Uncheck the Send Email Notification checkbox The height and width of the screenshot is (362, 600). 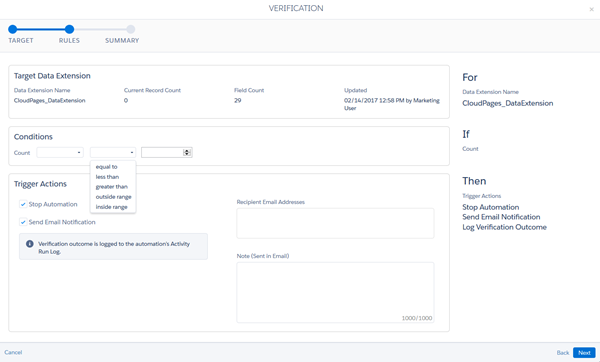(23, 222)
